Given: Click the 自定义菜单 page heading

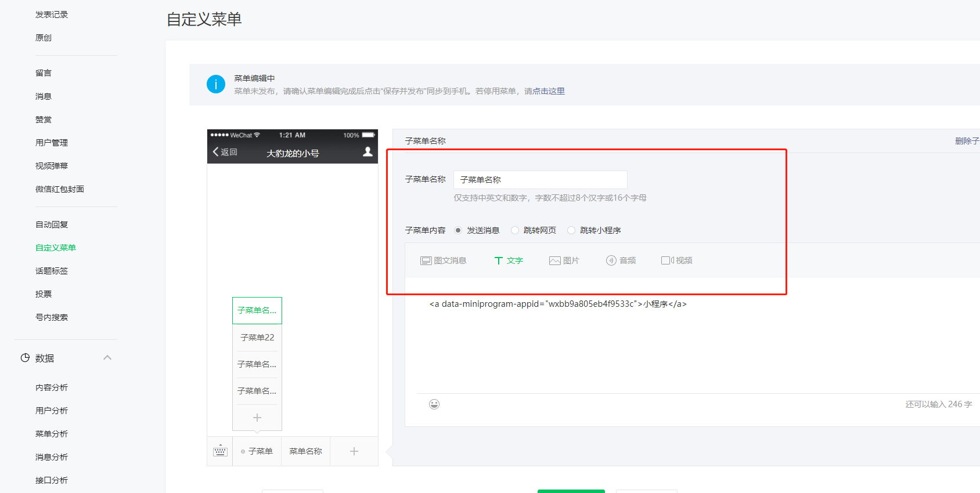Looking at the screenshot, I should click(204, 19).
